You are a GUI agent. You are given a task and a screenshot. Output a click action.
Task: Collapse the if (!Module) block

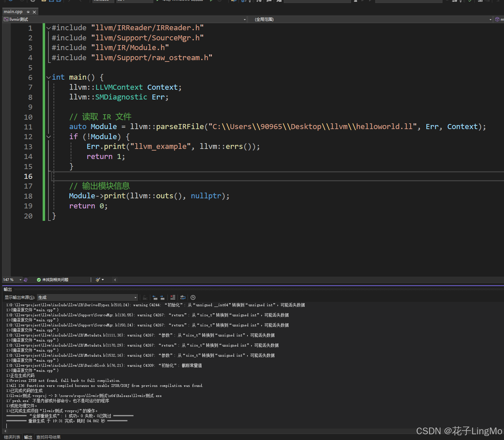click(x=48, y=137)
